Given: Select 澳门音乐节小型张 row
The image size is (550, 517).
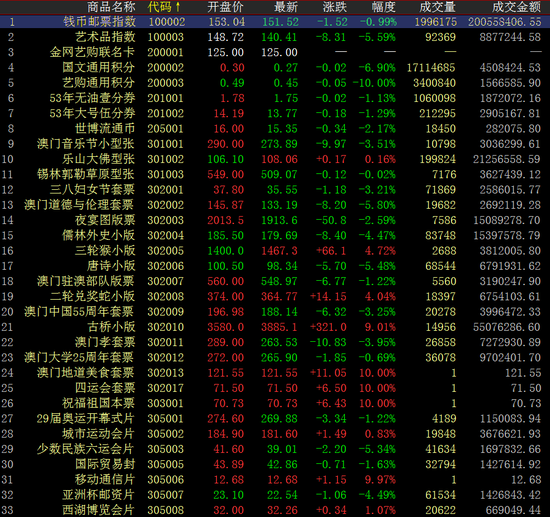Looking at the screenshot, I should pyautogui.click(x=275, y=144).
